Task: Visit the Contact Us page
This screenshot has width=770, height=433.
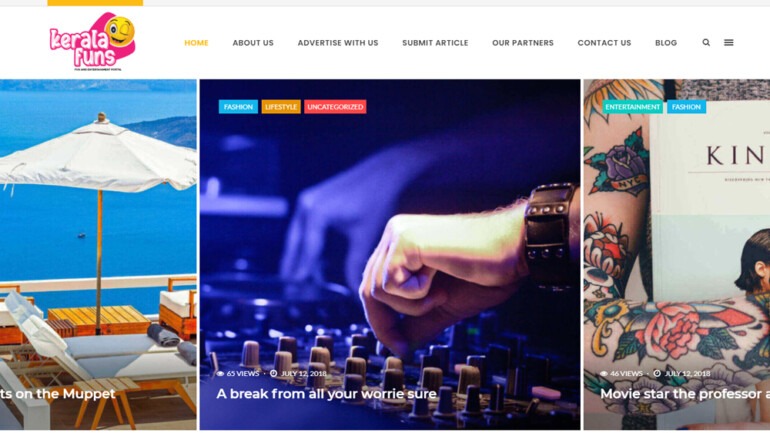Action: pos(605,43)
